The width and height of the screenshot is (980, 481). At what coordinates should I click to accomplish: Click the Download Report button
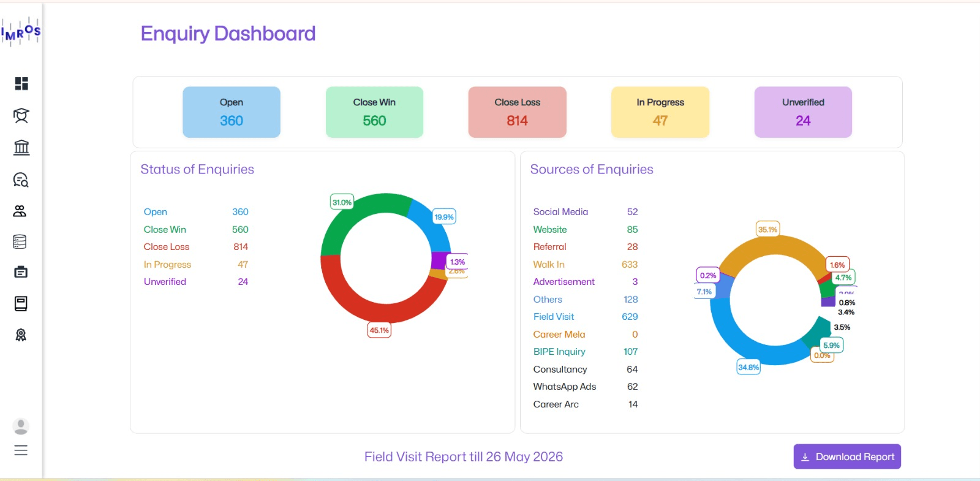coord(847,456)
